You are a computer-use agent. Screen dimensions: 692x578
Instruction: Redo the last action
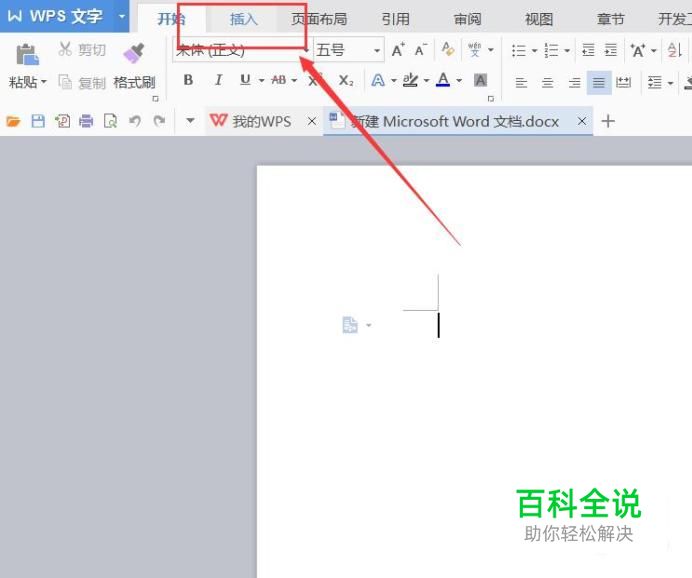pyautogui.click(x=159, y=121)
